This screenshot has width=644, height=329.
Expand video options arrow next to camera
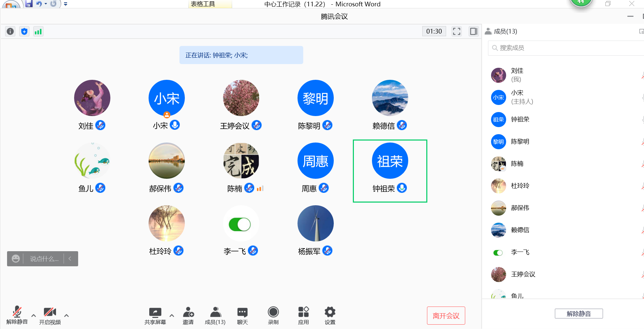[66, 316]
